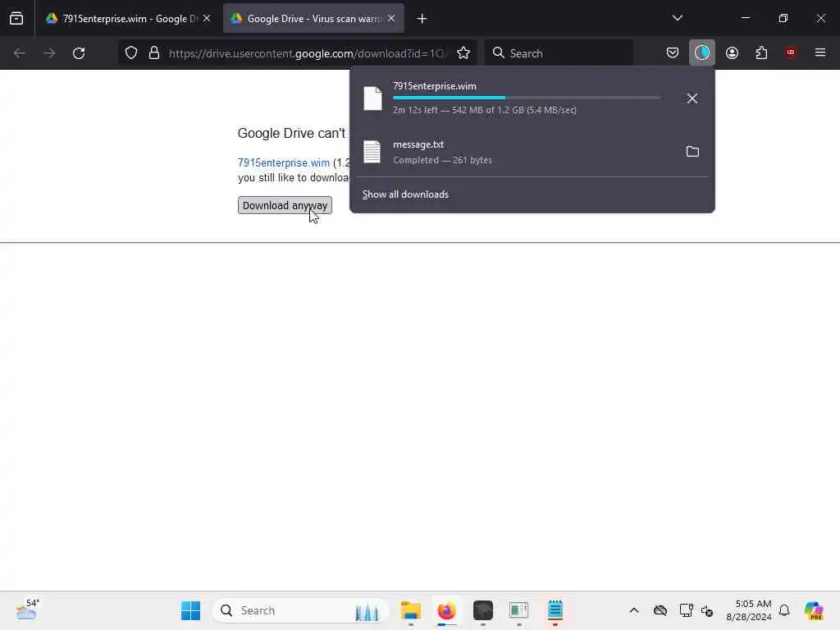Go forward one page
The image size is (840, 630).
[49, 53]
